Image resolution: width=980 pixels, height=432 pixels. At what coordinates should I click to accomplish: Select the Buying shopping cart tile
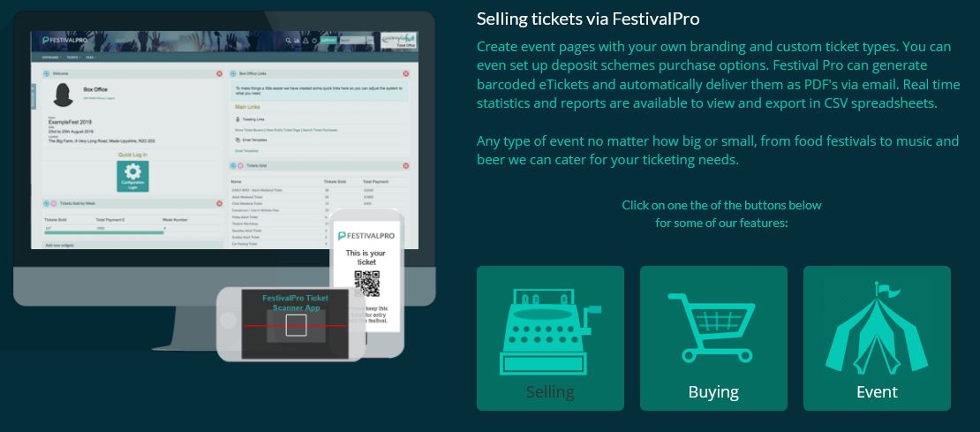(713, 338)
